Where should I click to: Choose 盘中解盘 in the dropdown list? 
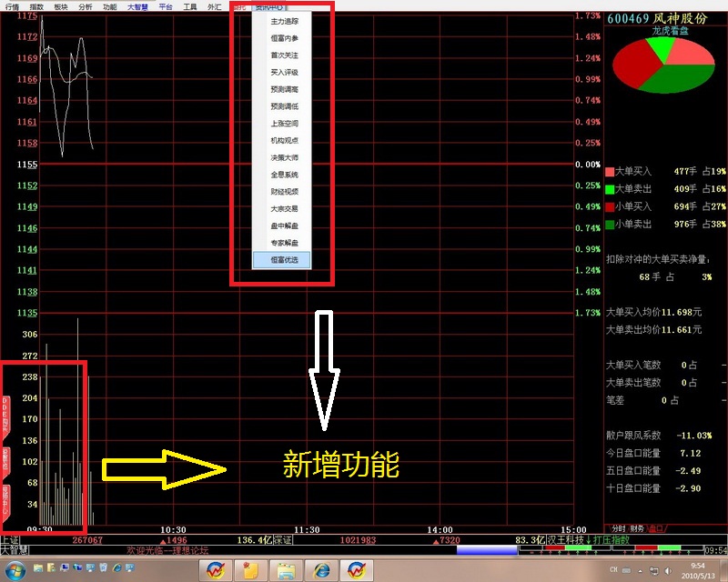coord(282,226)
